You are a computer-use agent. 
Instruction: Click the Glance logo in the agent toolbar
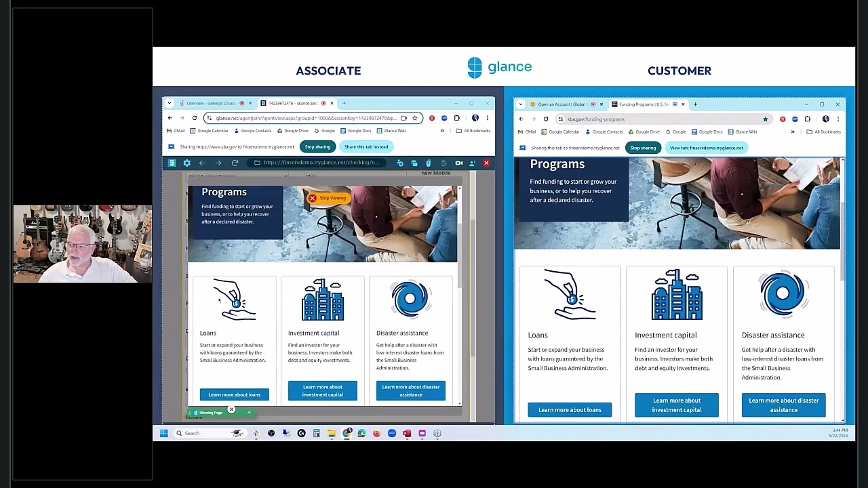172,163
